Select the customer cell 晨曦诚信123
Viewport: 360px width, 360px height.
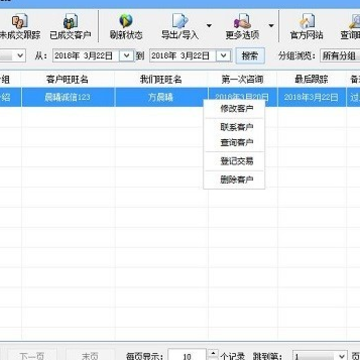[68, 97]
